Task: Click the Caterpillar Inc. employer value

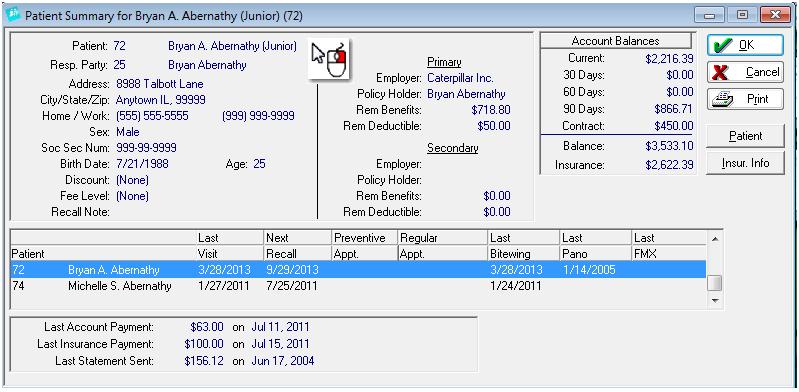Action: [461, 78]
